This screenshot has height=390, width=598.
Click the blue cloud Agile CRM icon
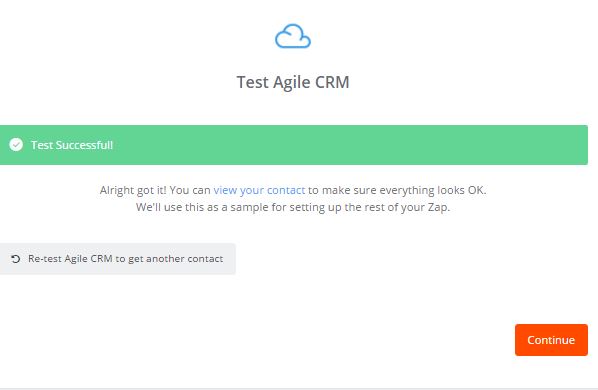pos(293,37)
